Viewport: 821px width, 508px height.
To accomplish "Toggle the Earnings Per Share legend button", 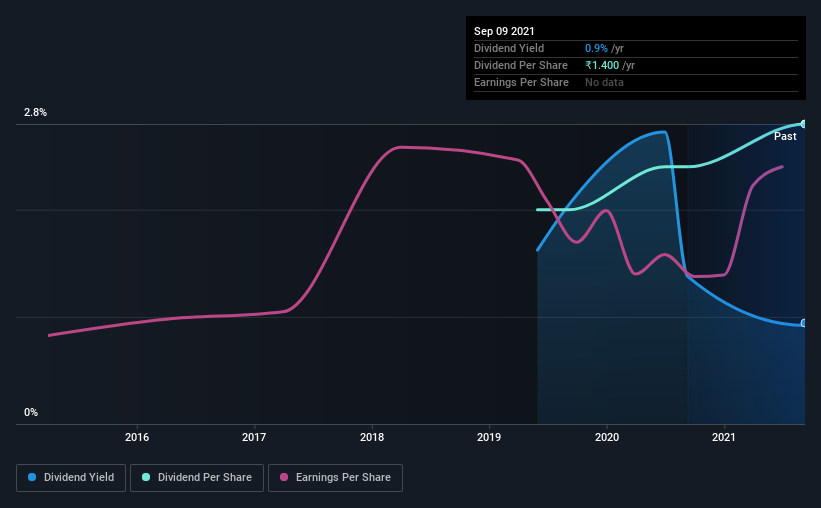I will click(x=335, y=478).
